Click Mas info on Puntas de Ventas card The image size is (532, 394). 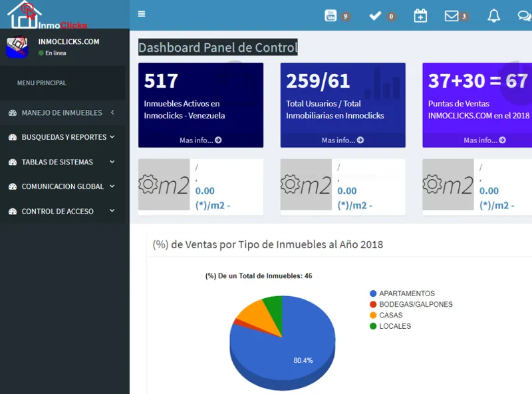click(x=485, y=140)
